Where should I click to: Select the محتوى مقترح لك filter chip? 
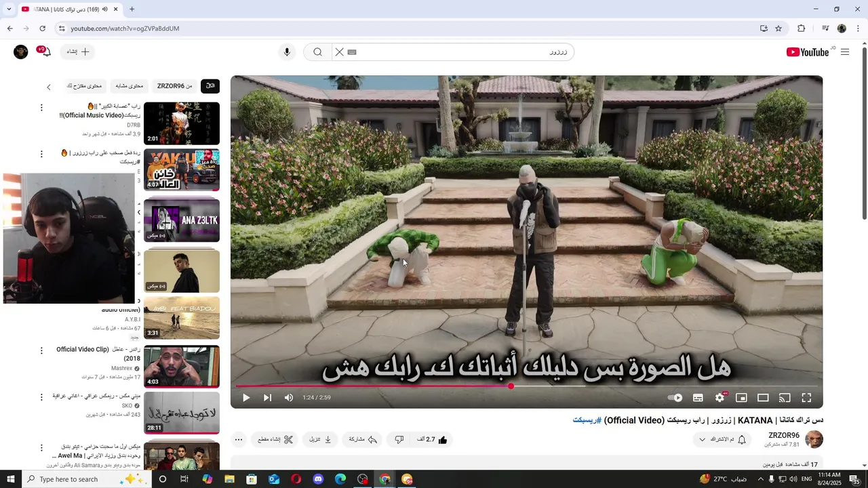pyautogui.click(x=85, y=86)
